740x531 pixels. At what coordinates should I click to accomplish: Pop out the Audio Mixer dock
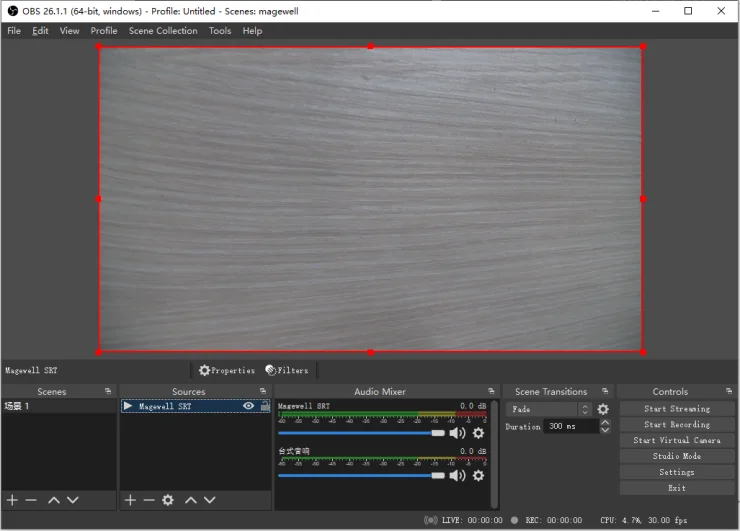click(x=491, y=391)
